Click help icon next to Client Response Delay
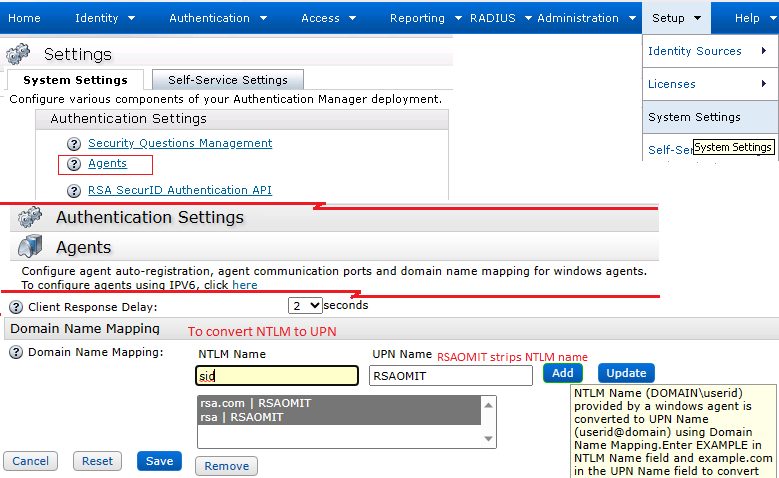Viewport: 779px width, 478px height. 16,307
